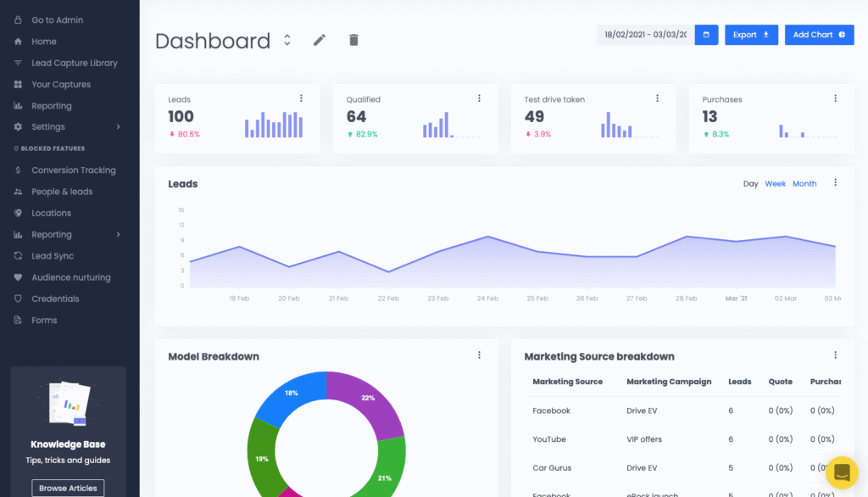
Task: Sort by Leads column header
Action: point(739,382)
